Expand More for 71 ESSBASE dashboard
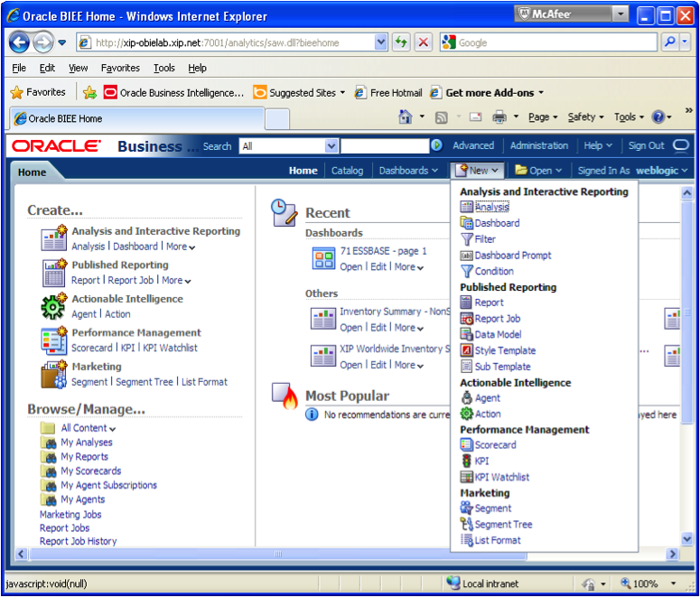The height and width of the screenshot is (597, 700). 409,267
